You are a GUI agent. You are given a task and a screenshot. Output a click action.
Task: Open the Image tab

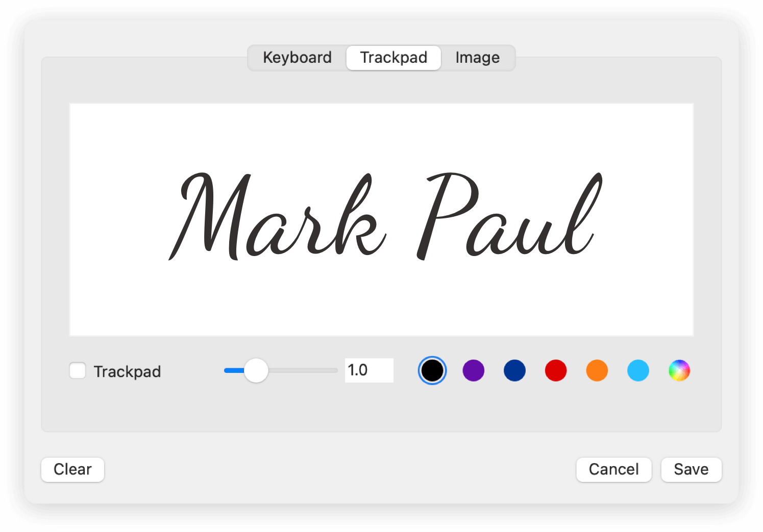(x=477, y=58)
